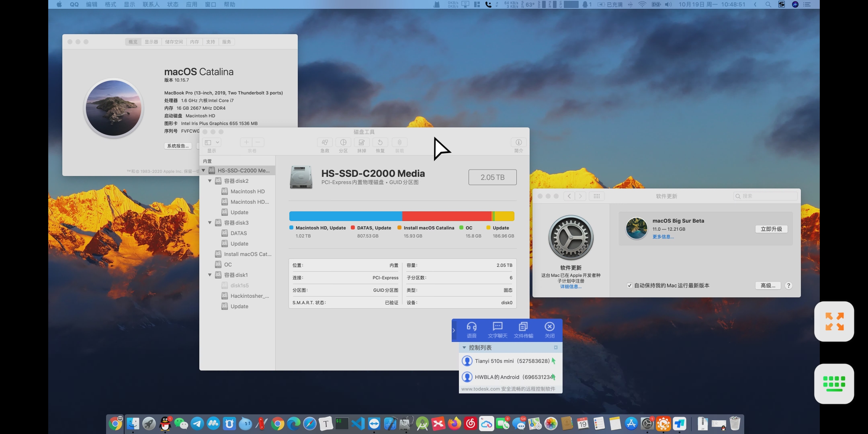Open Terminal from the dock

(342, 424)
